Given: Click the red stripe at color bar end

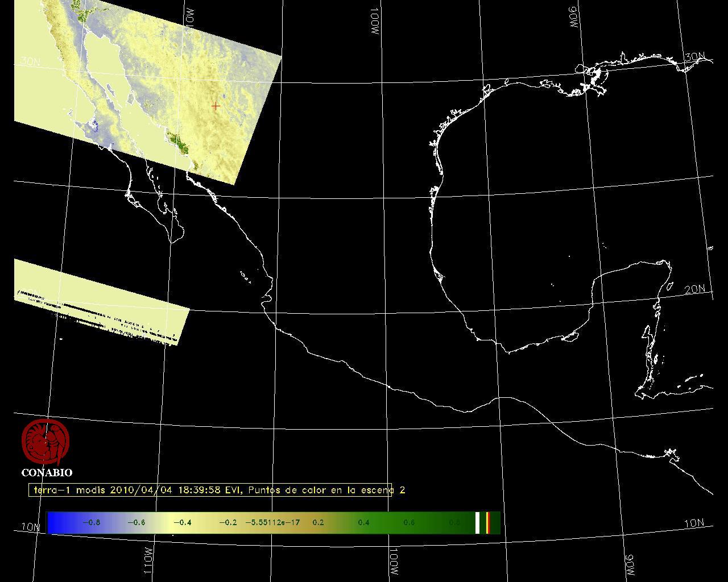Looking at the screenshot, I should [487, 522].
